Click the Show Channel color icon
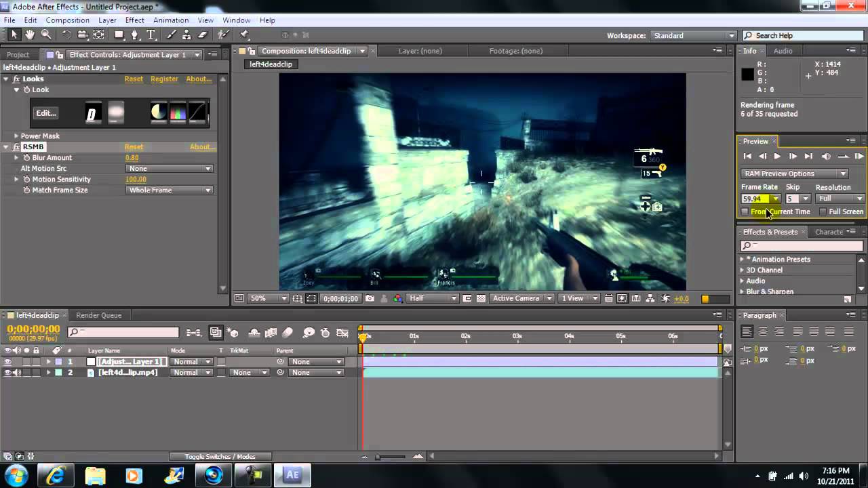 click(397, 298)
